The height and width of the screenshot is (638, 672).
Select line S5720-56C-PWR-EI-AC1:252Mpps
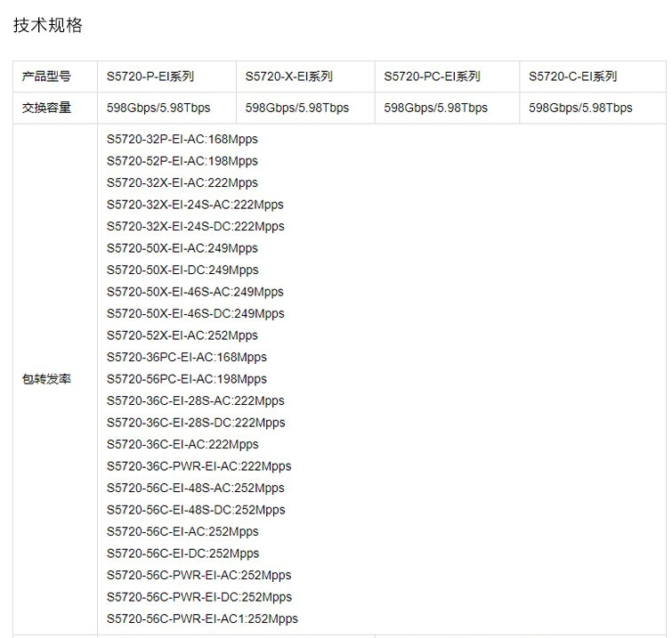click(x=202, y=618)
